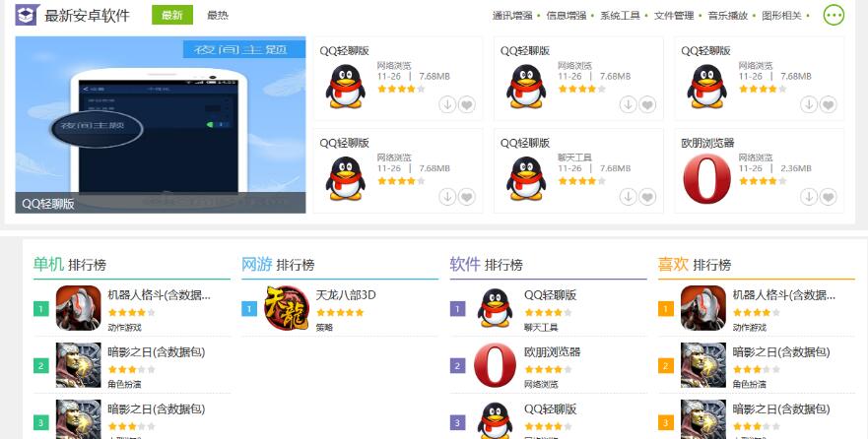Open the 系统工具 category link
The image size is (868, 439).
coord(620,16)
